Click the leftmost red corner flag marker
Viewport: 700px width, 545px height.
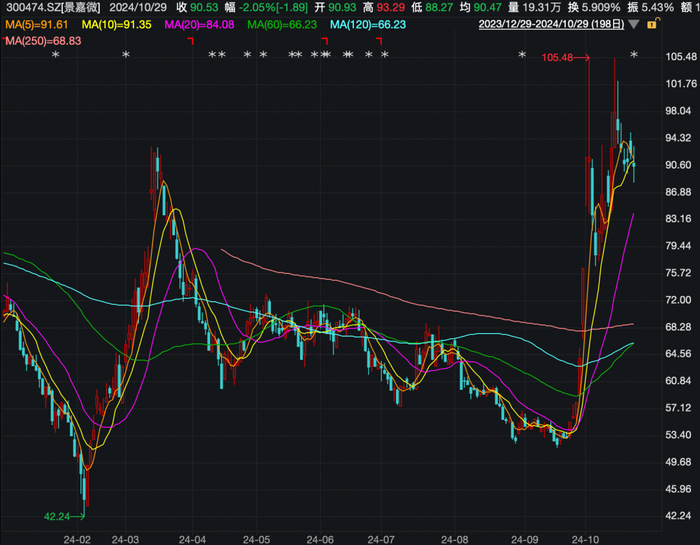(191, 41)
